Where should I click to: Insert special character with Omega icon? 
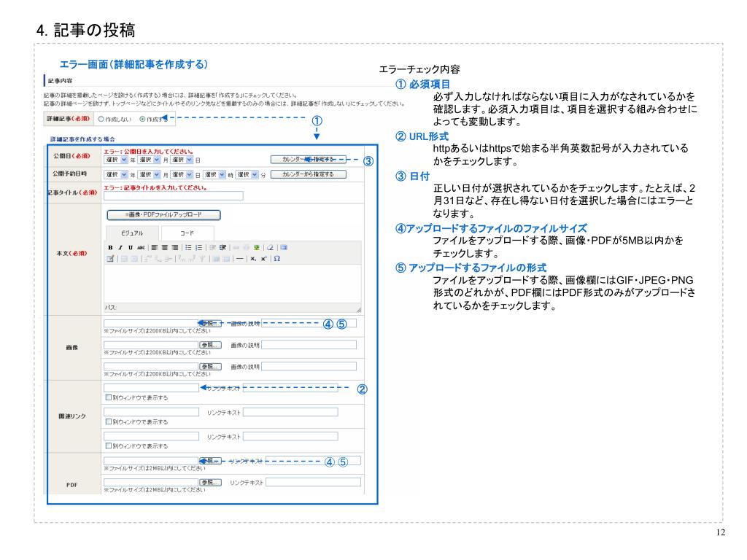(276, 259)
